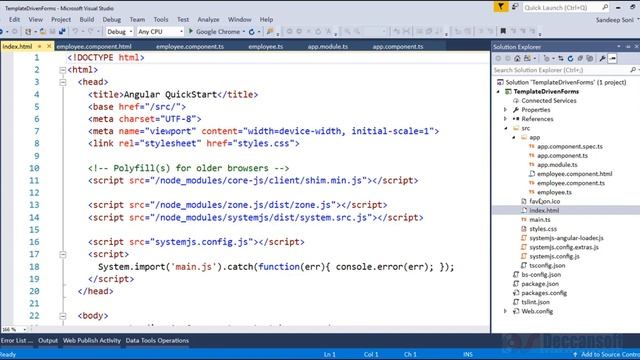Click Sync with Active Document icon

[561, 58]
